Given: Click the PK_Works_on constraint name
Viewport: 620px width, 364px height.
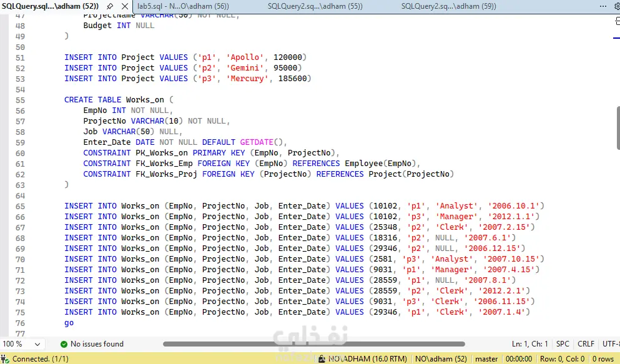Looking at the screenshot, I should coord(162,153).
